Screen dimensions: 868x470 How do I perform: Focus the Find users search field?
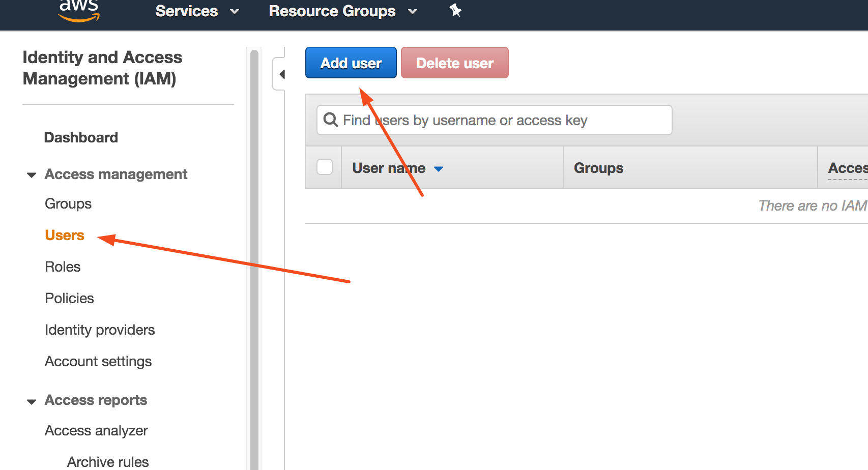(x=494, y=120)
